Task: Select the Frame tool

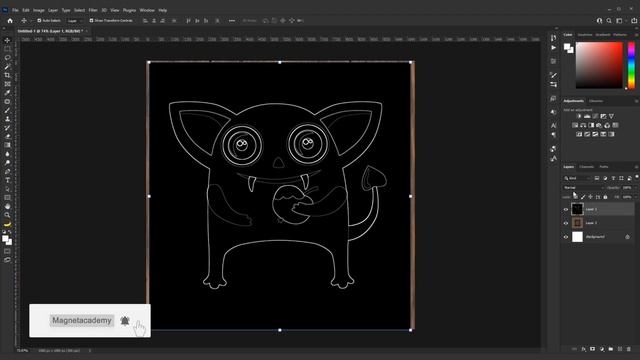Action: coord(7,84)
